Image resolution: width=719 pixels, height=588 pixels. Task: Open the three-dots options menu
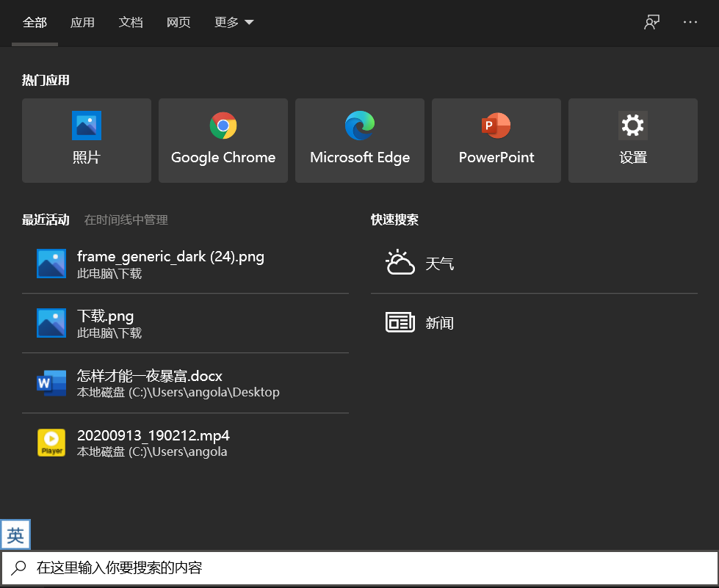(x=690, y=22)
